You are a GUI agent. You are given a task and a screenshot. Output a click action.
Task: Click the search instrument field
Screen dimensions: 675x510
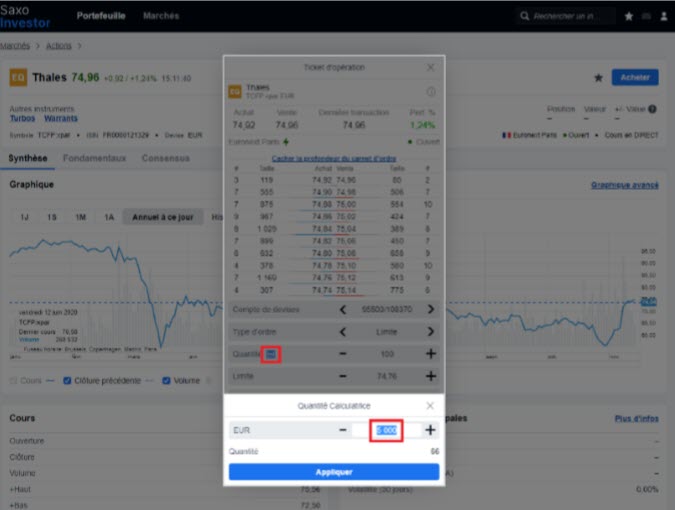tap(565, 16)
